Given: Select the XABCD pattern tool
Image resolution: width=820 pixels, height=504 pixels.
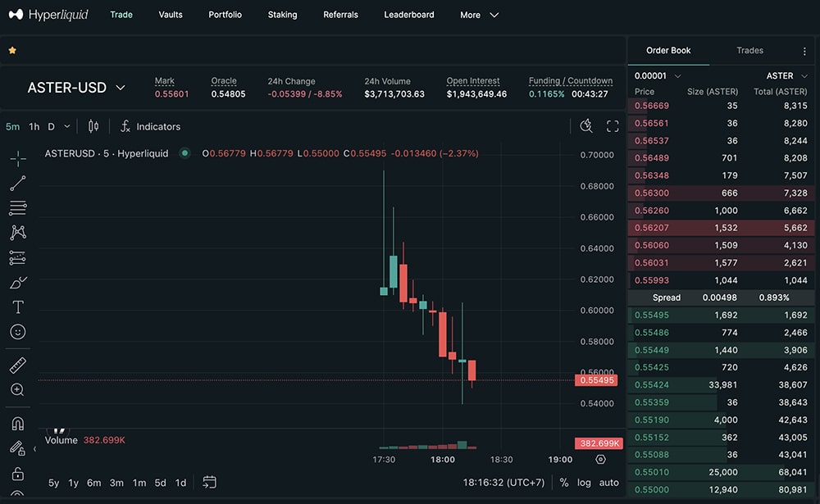Looking at the screenshot, I should pyautogui.click(x=18, y=232).
